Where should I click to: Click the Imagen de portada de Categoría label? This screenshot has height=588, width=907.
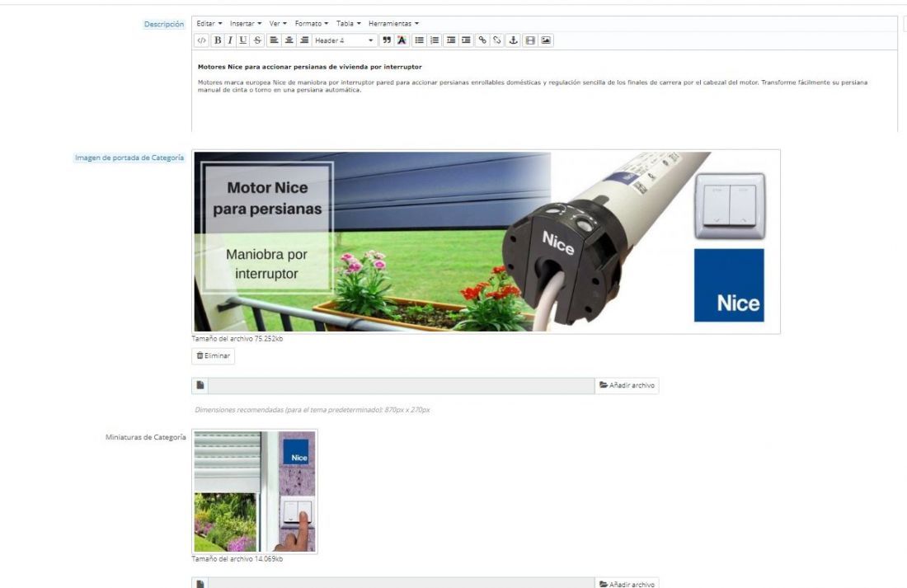pos(129,158)
